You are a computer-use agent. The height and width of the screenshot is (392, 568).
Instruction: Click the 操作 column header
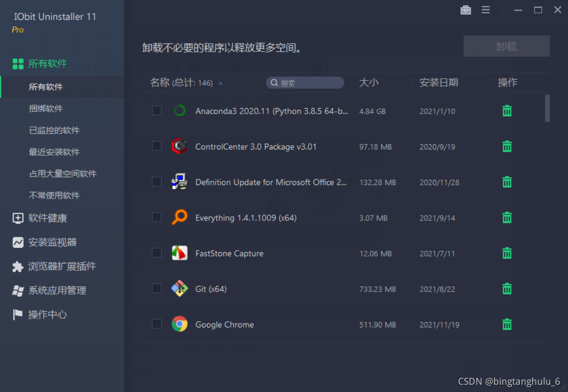click(x=508, y=82)
